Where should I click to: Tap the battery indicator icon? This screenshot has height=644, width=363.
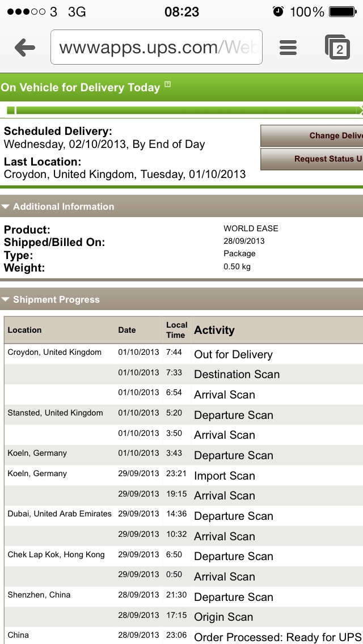click(343, 11)
